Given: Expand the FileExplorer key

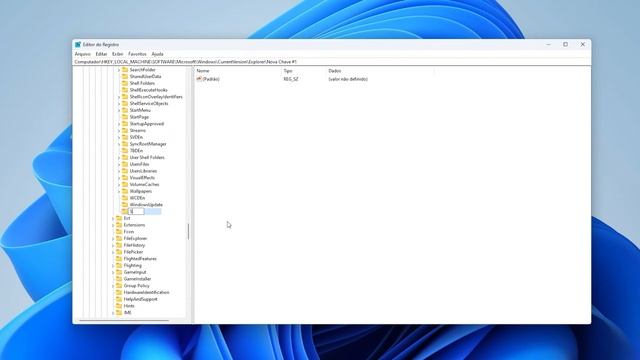Looking at the screenshot, I should point(113,238).
